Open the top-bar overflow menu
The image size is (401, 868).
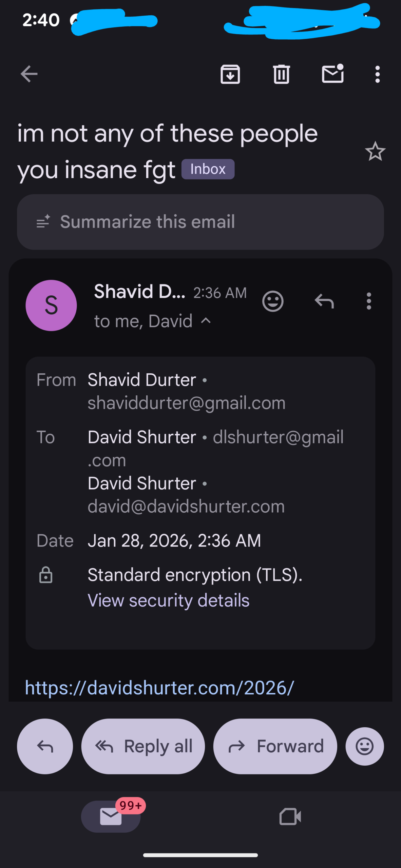click(377, 74)
